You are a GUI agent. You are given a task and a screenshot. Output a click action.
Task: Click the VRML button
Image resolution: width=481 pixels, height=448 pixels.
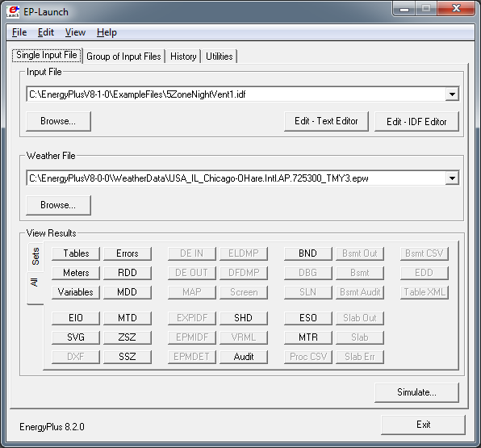pyautogui.click(x=244, y=337)
